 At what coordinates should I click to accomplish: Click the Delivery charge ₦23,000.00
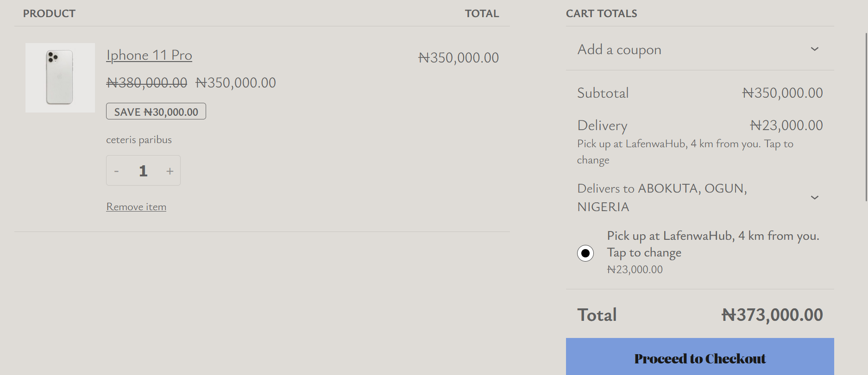[x=787, y=125]
